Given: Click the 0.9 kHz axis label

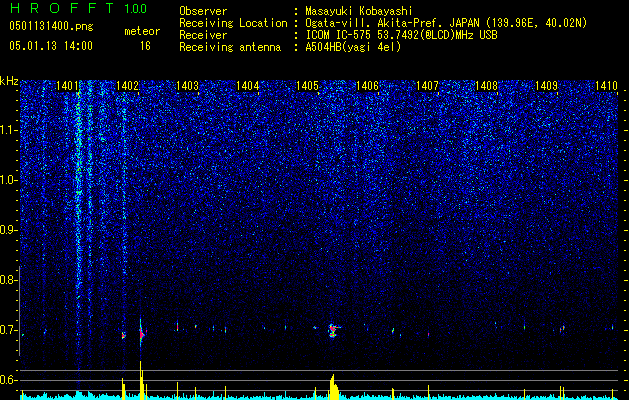Looking at the screenshot, I should (x=7, y=230).
